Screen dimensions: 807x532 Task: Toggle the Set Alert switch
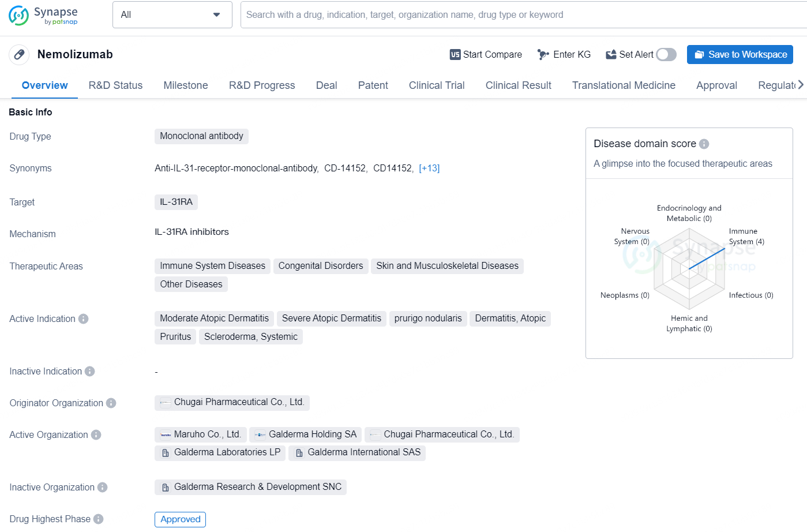[x=666, y=55]
